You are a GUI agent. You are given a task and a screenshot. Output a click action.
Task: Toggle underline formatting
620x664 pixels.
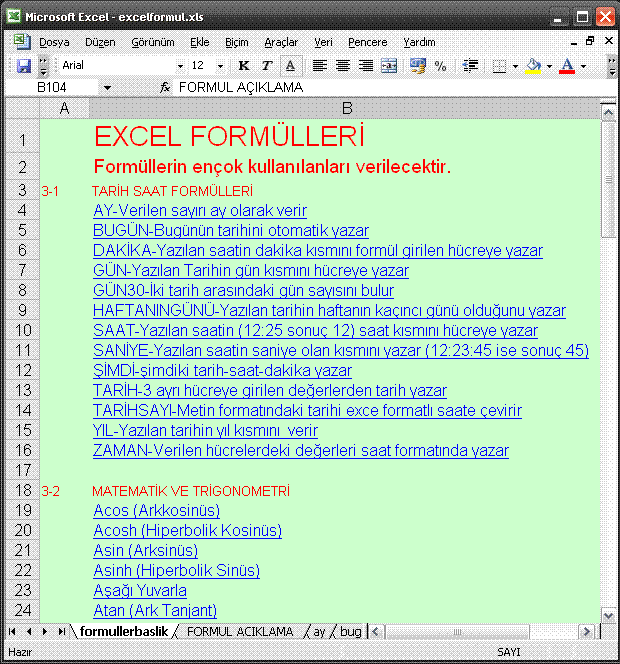[289, 66]
